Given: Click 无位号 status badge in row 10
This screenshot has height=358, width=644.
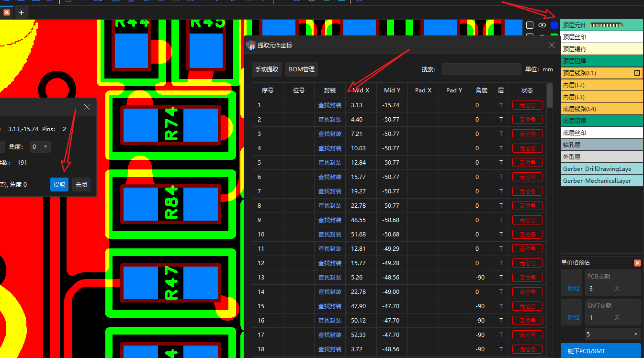Looking at the screenshot, I should (527, 235).
